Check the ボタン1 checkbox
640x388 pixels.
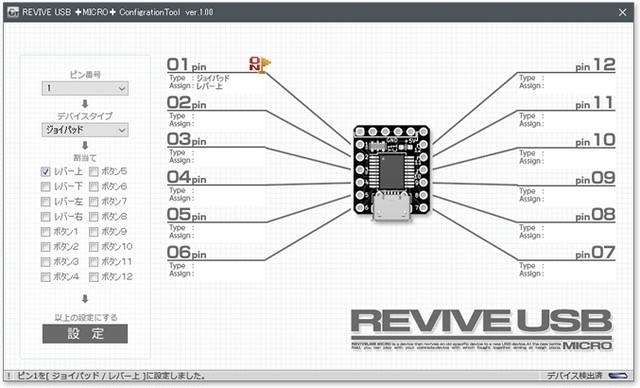coord(45,232)
